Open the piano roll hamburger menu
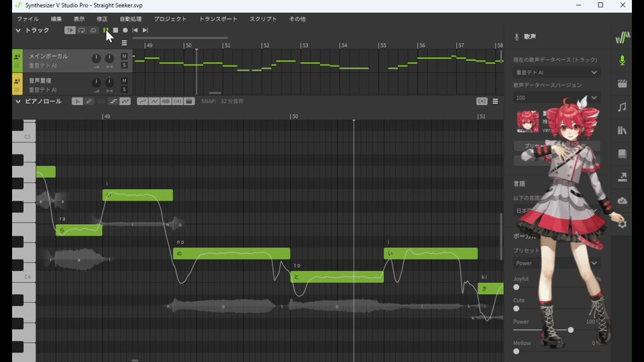The height and width of the screenshot is (362, 644). pos(495,101)
